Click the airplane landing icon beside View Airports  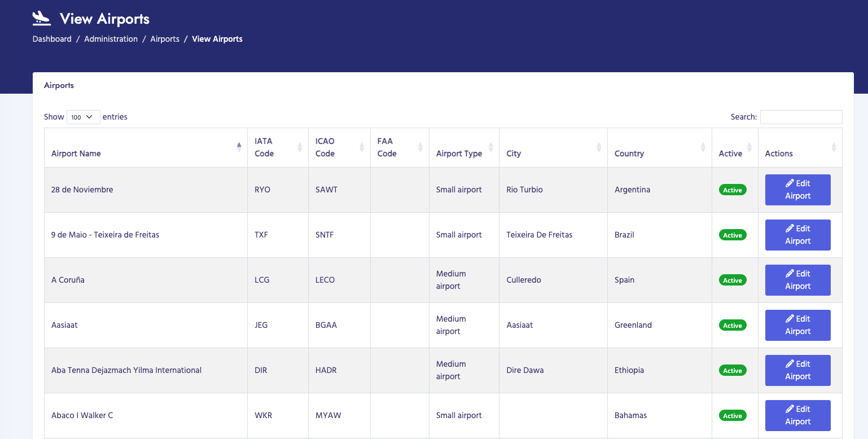42,19
